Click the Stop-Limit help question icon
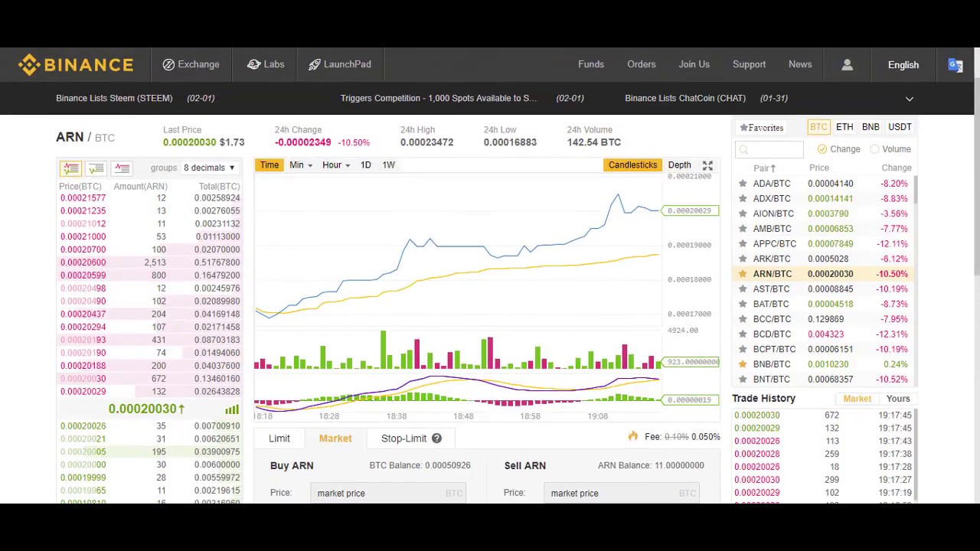Viewport: 980px width, 551px height. click(436, 439)
